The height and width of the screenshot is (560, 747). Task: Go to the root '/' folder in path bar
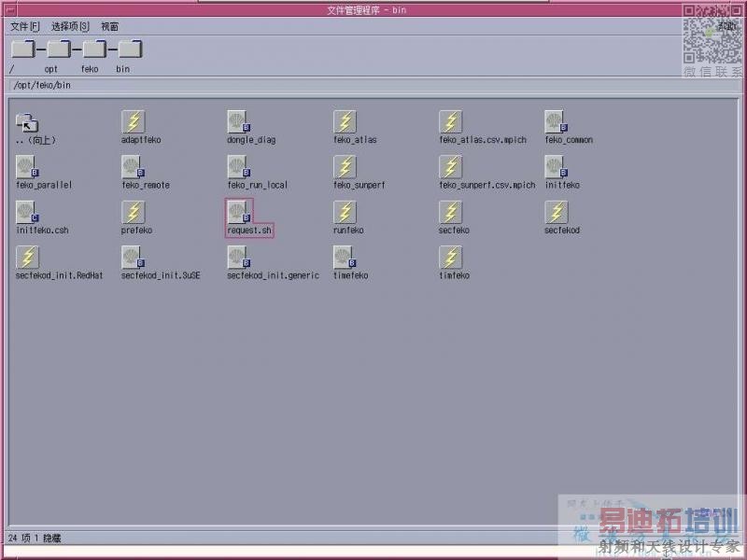pos(22,49)
